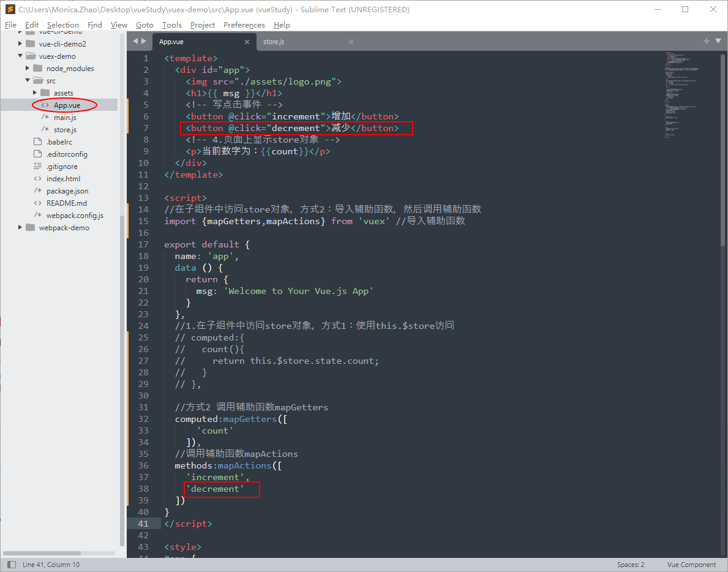
Task: Open webpack.config.js in the sidebar
Action: (x=75, y=216)
